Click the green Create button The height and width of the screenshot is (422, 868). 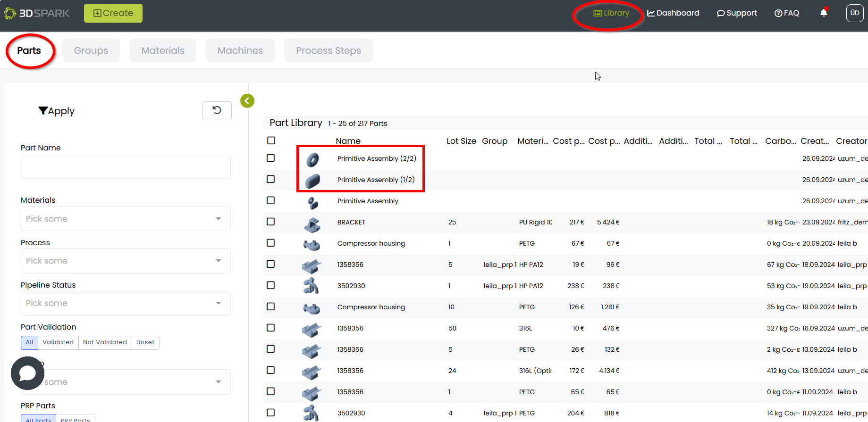click(x=113, y=13)
